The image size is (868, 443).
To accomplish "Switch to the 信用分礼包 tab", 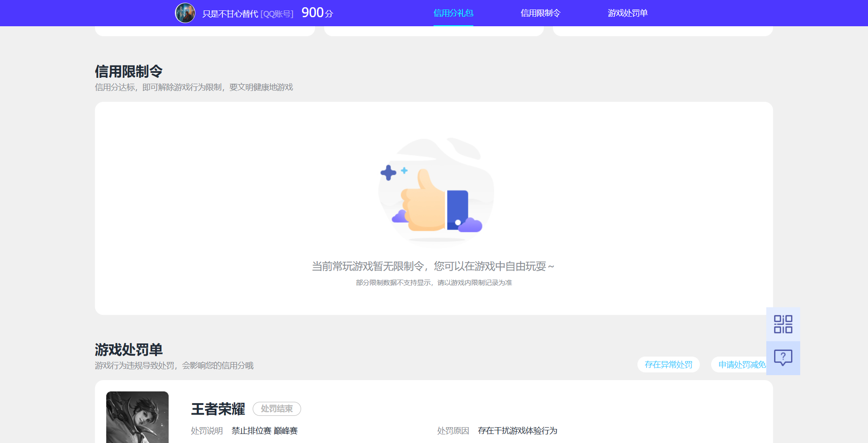I will [x=453, y=13].
